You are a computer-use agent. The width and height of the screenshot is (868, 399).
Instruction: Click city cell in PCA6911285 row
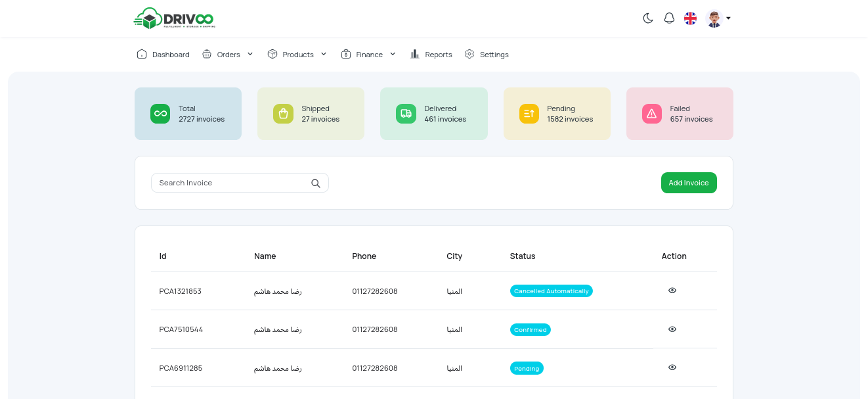coord(454,368)
